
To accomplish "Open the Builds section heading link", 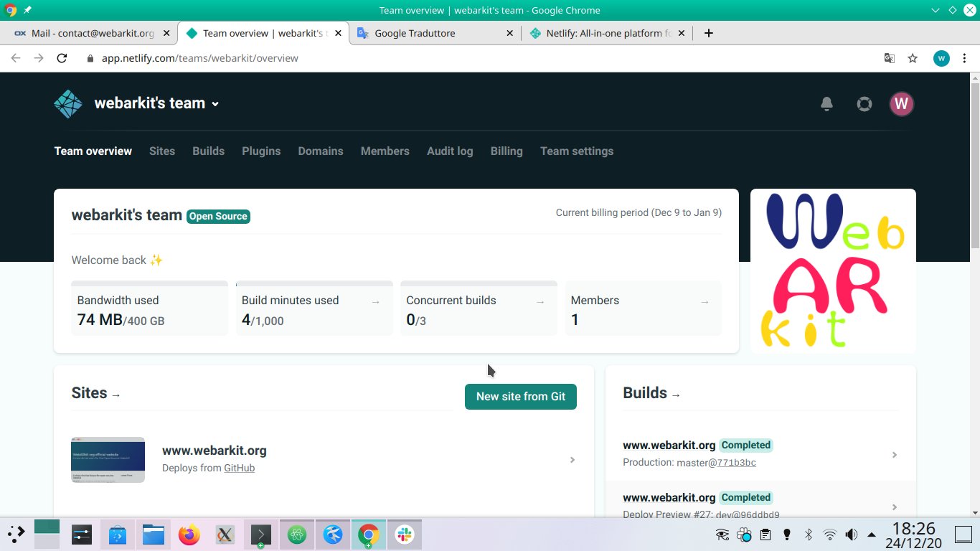I will click(651, 393).
